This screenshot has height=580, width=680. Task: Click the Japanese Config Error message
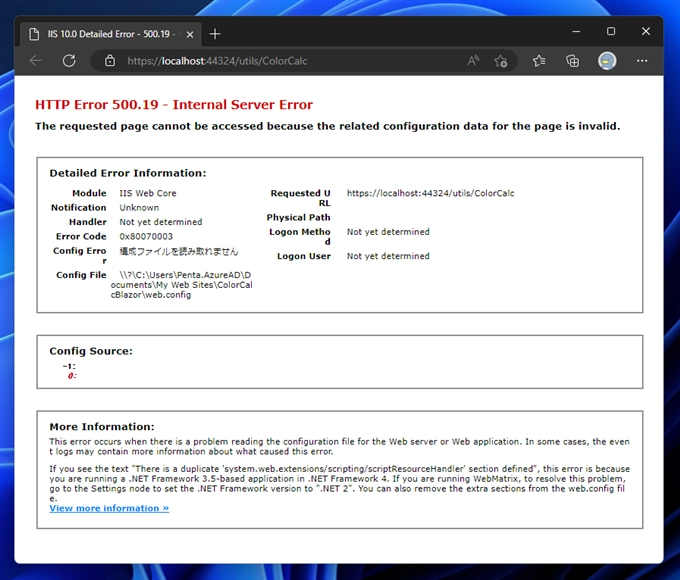[x=179, y=251]
